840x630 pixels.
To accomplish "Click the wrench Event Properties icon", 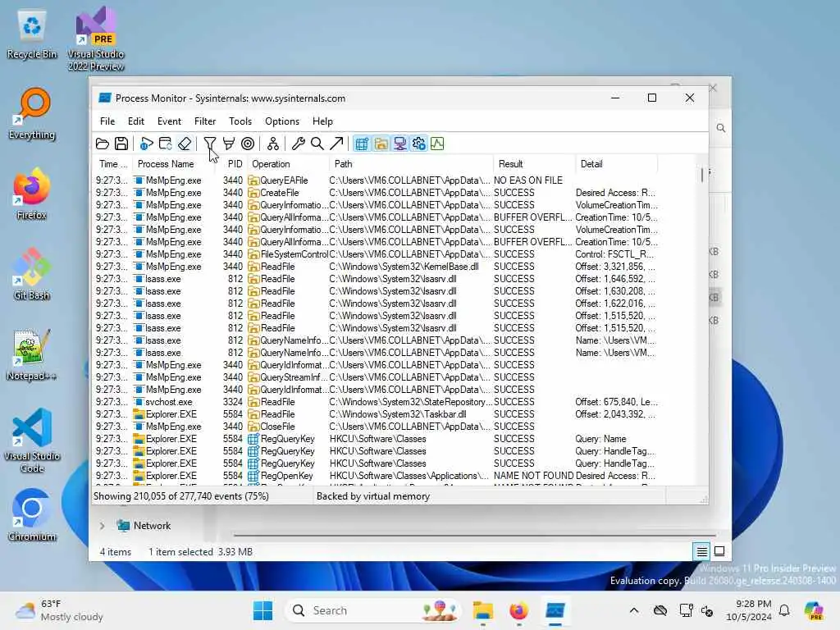I will [299, 144].
